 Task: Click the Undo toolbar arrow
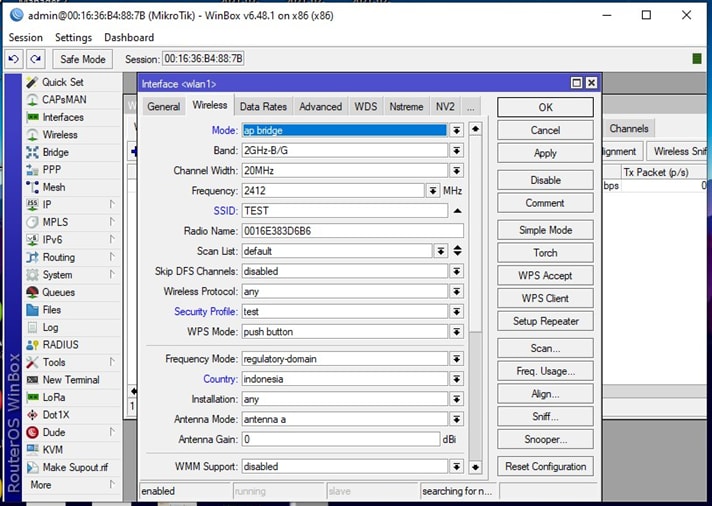point(14,59)
